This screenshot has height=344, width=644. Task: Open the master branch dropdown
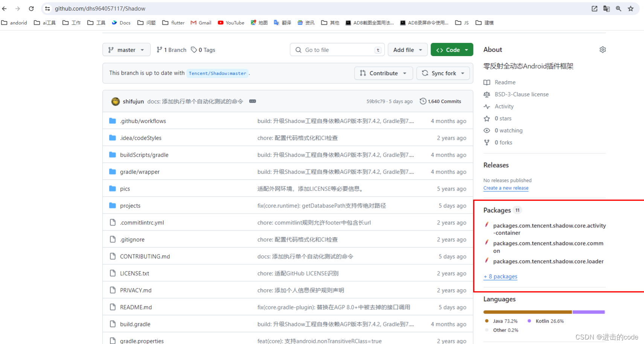(126, 50)
